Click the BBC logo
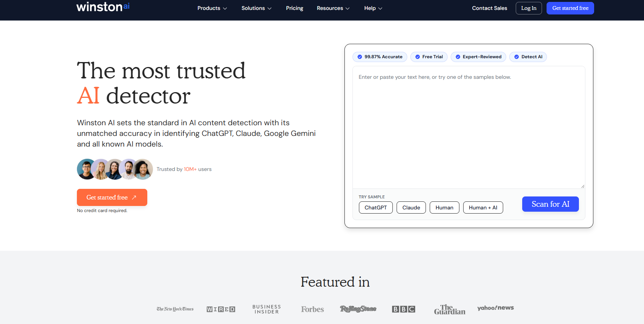This screenshot has height=324, width=644. coord(403,309)
